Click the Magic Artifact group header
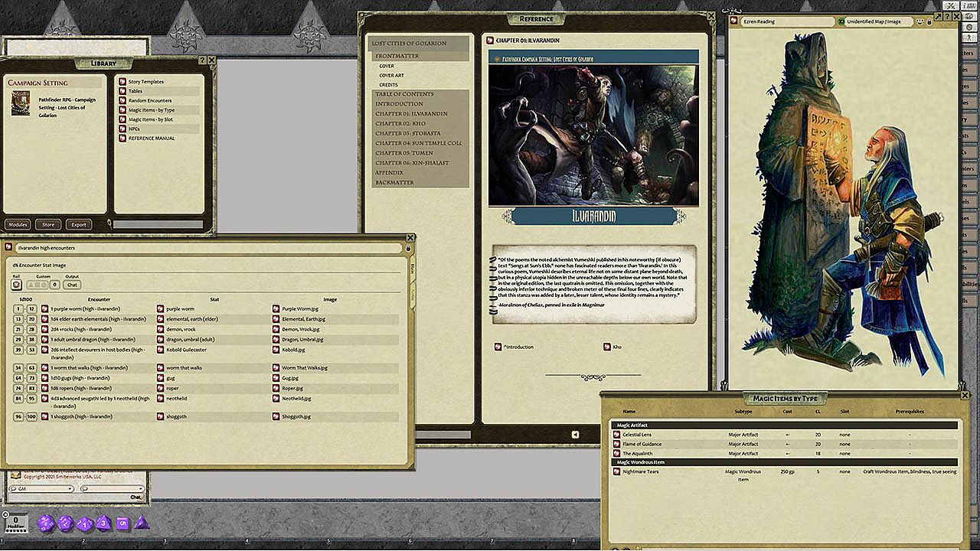 pos(785,425)
